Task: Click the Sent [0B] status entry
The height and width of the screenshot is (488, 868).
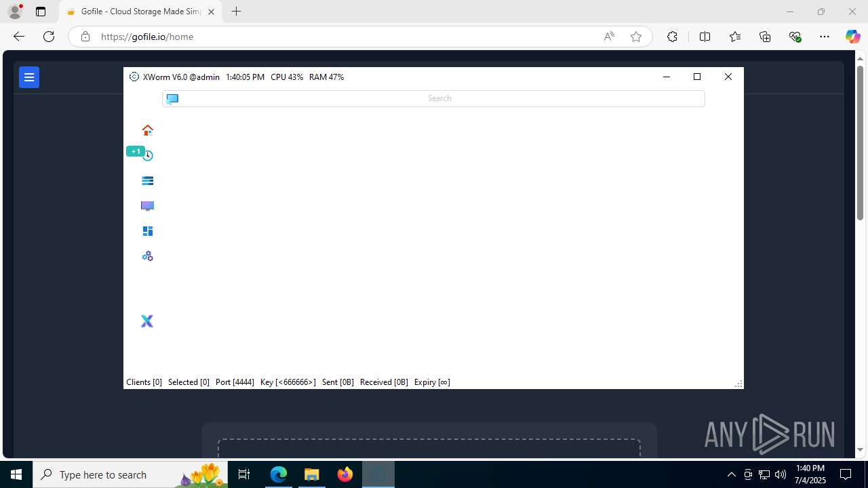Action: tap(338, 382)
